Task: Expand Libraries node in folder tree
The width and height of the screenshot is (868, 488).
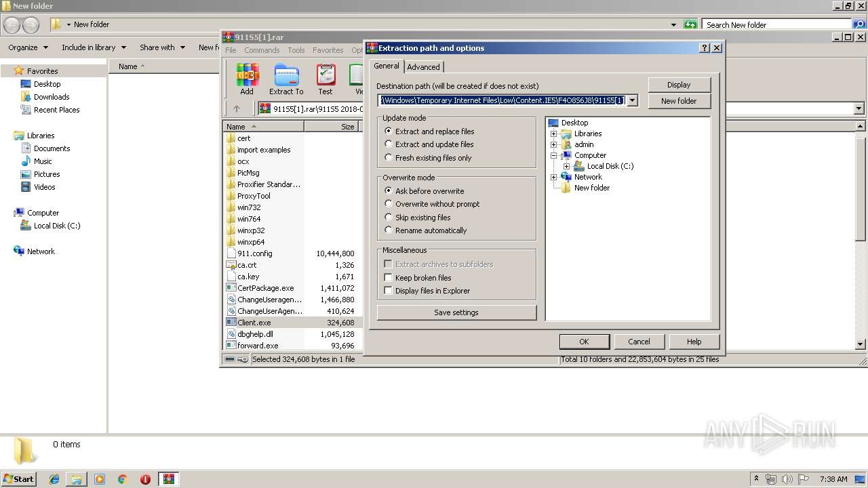Action: pyautogui.click(x=553, y=134)
